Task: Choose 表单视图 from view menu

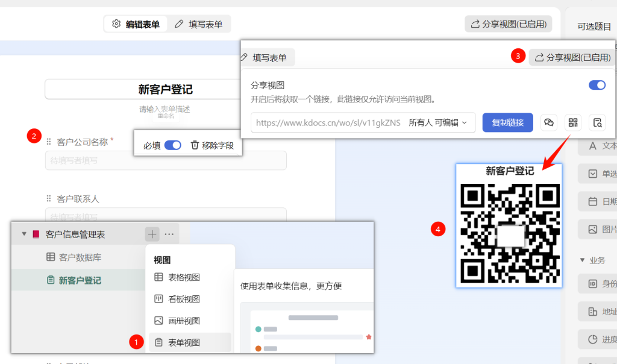Action: 190,342
